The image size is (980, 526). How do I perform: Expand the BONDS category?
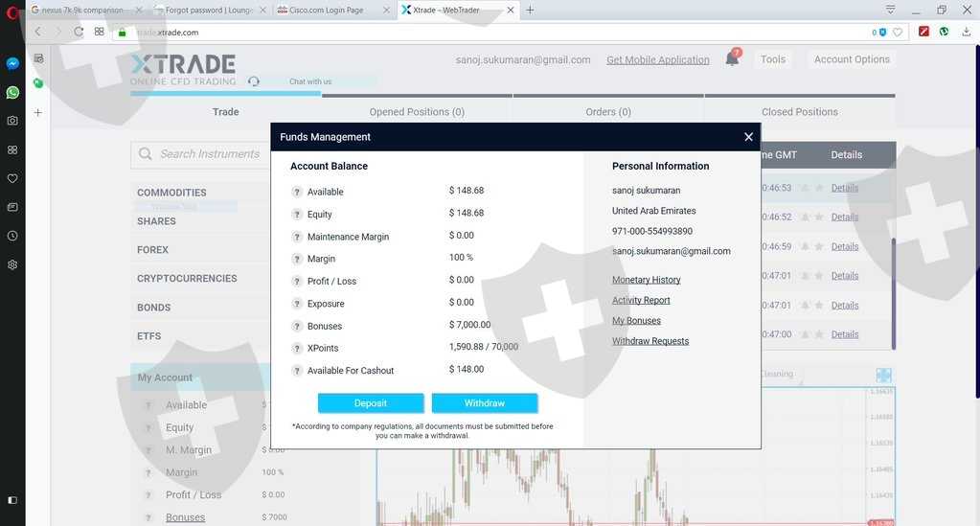coord(153,308)
